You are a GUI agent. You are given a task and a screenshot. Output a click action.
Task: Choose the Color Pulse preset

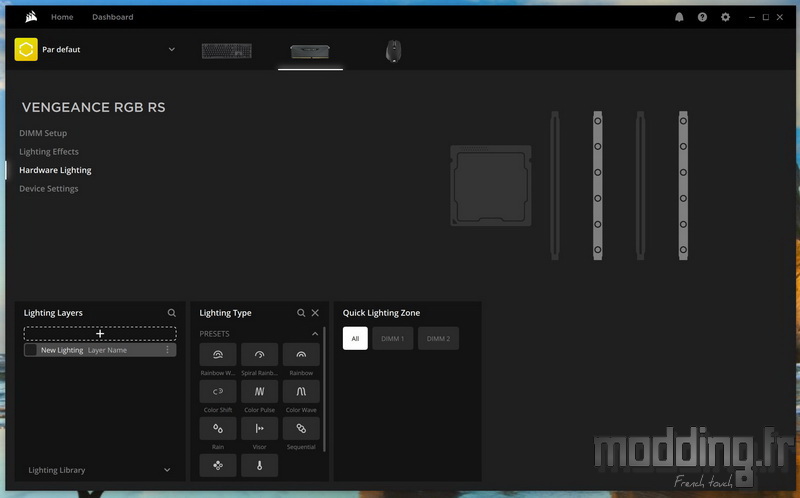pos(259,391)
